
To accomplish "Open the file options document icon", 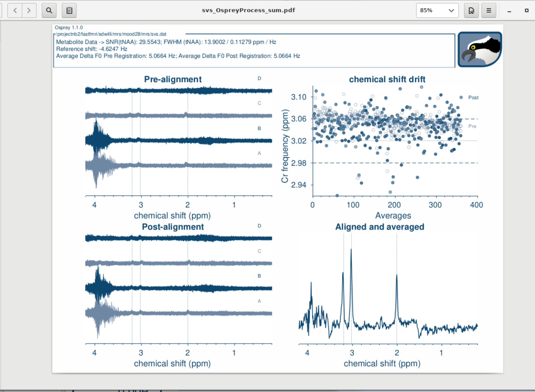I will [x=471, y=11].
